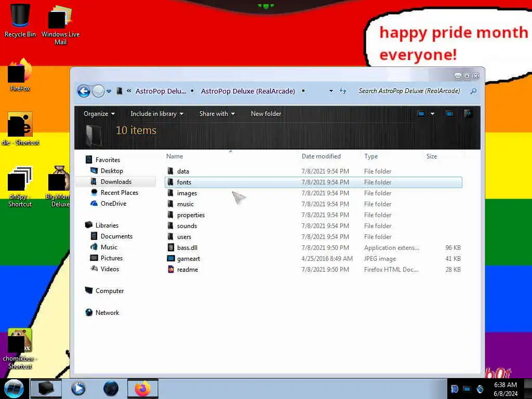Open OneDrive in the navigation pane
Viewport: 532px width, 399px height.
(x=113, y=204)
